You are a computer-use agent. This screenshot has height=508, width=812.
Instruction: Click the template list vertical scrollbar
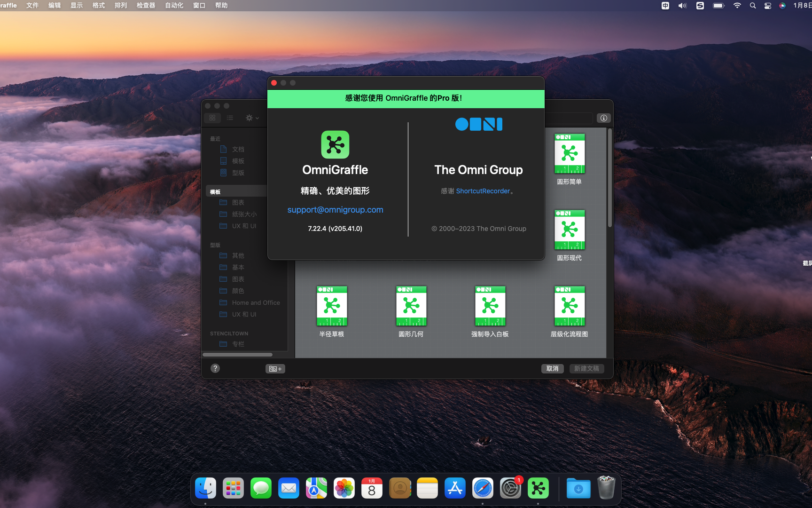point(609,179)
